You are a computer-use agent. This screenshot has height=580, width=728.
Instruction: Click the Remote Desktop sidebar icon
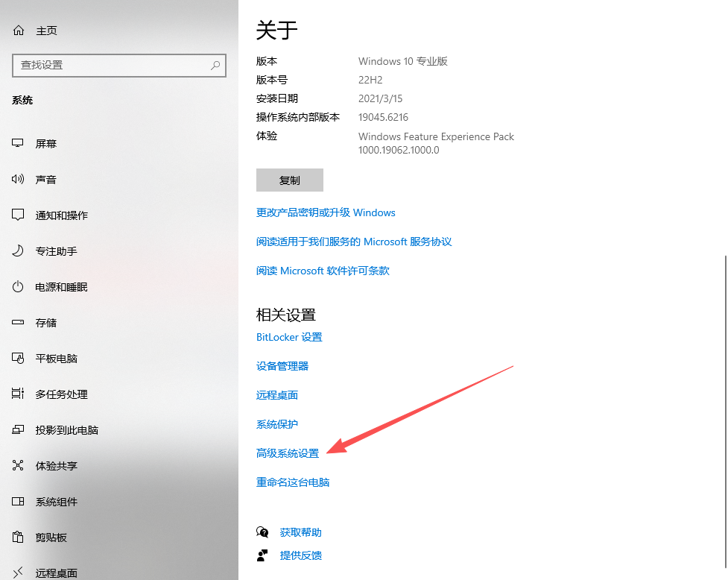(18, 573)
